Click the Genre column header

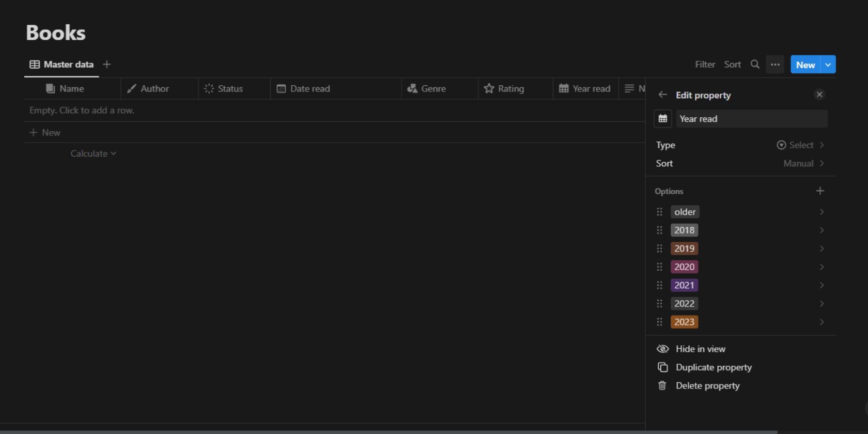(x=440, y=89)
